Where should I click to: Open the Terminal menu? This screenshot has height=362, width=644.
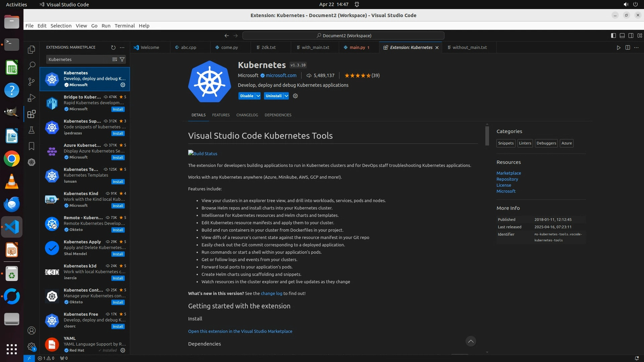point(124,26)
